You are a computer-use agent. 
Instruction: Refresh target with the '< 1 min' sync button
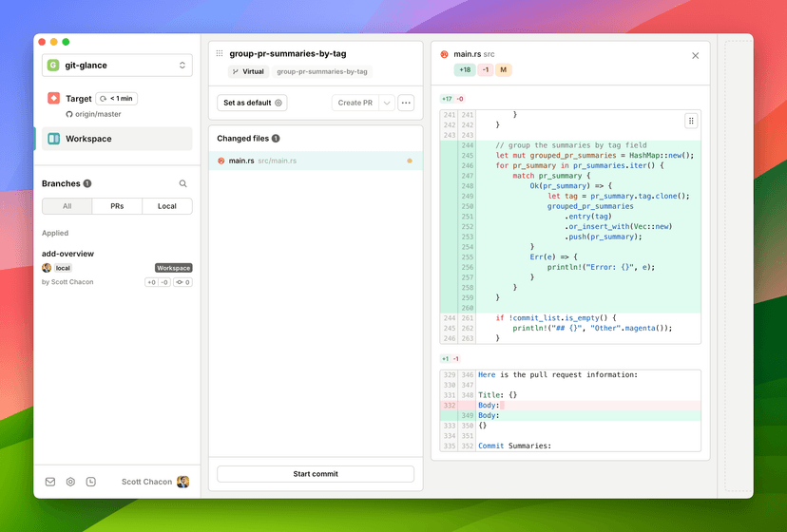pyautogui.click(x=117, y=98)
